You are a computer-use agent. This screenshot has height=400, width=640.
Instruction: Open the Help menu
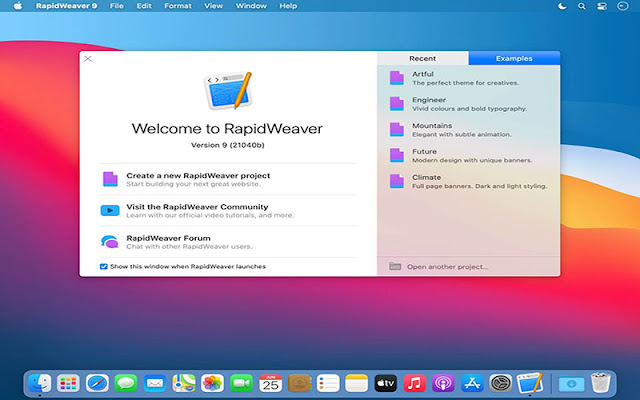[x=288, y=6]
